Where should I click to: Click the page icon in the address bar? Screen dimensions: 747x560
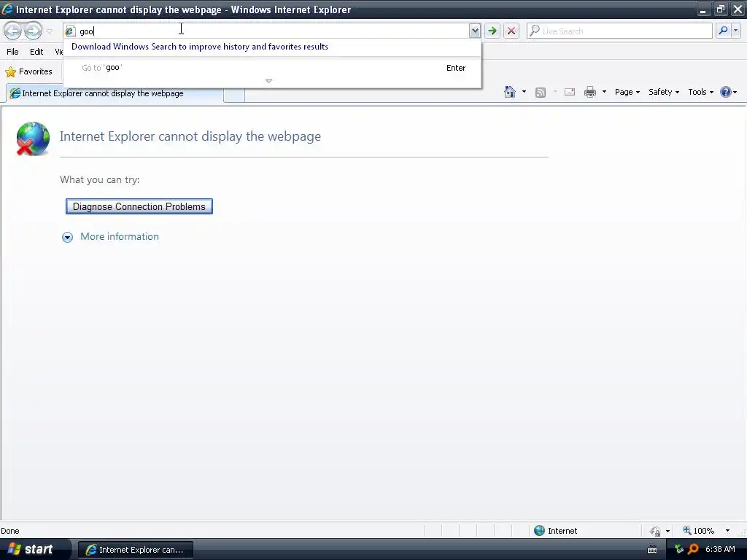coord(70,31)
